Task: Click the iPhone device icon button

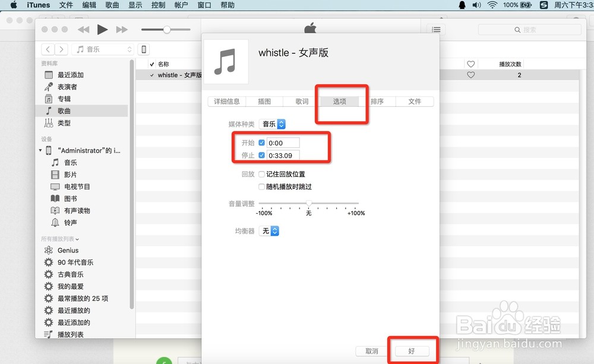Action: (144, 49)
